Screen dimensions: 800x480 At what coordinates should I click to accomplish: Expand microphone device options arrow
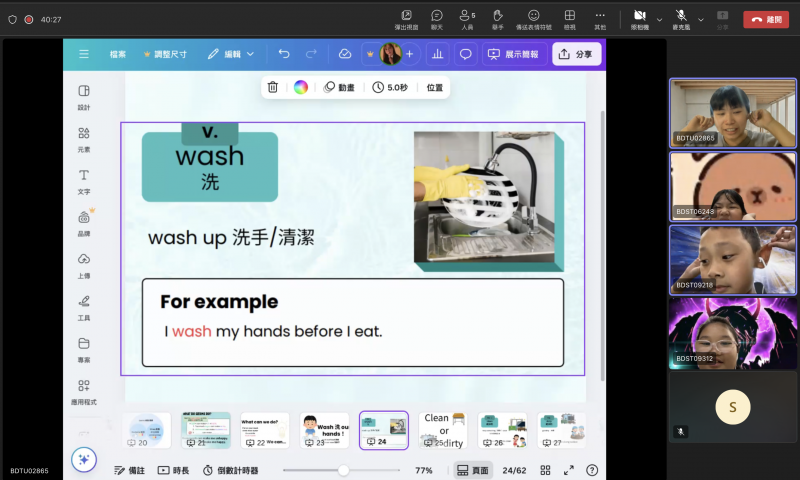tap(701, 20)
